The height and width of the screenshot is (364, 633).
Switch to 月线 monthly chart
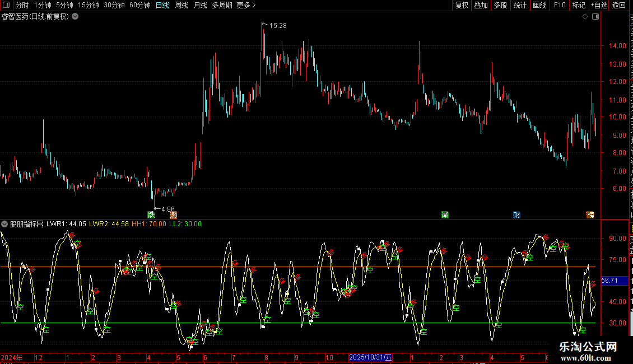point(200,5)
